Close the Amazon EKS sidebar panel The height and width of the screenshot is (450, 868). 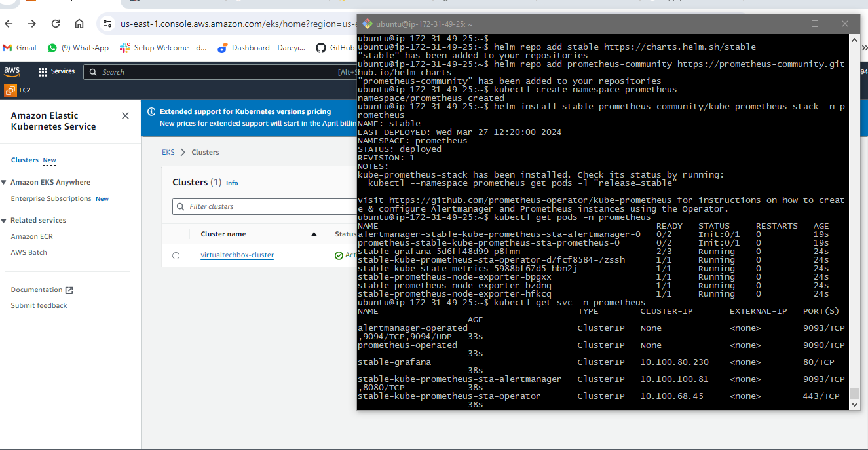(x=125, y=115)
